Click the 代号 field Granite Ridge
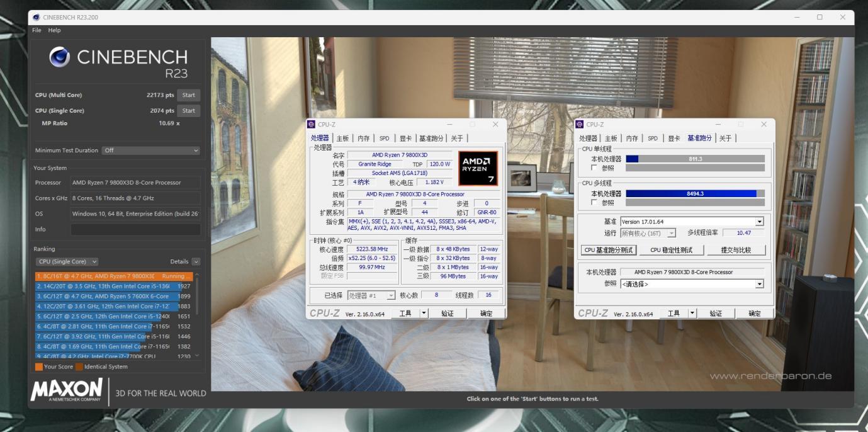Screen dimensions: 868x432 click(x=375, y=164)
